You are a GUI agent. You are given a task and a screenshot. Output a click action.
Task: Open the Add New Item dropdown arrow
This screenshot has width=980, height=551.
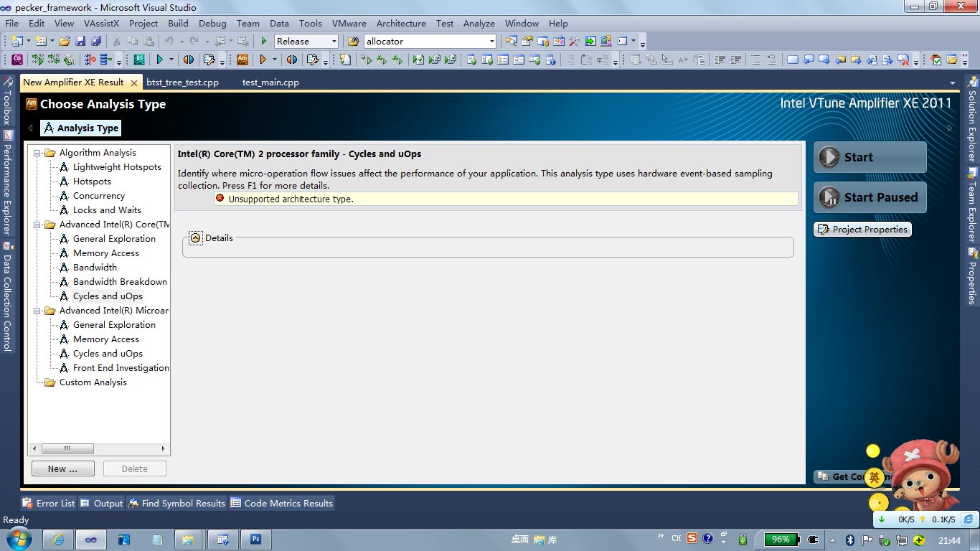pos(52,41)
